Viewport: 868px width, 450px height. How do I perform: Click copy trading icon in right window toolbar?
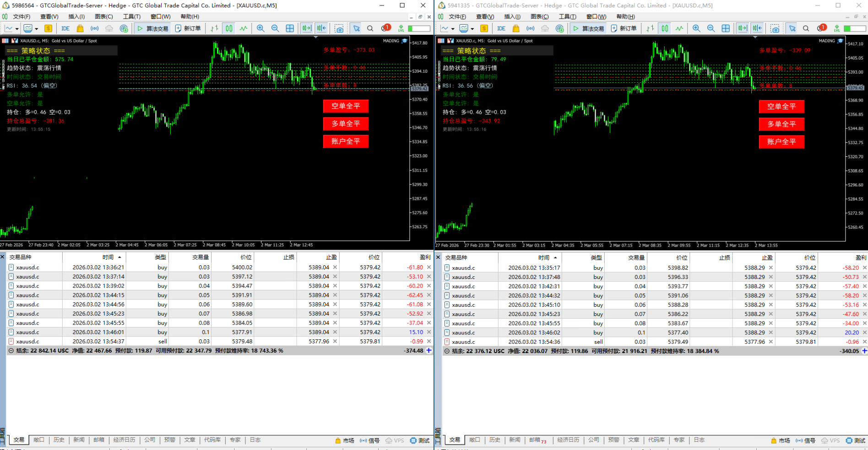pos(559,28)
